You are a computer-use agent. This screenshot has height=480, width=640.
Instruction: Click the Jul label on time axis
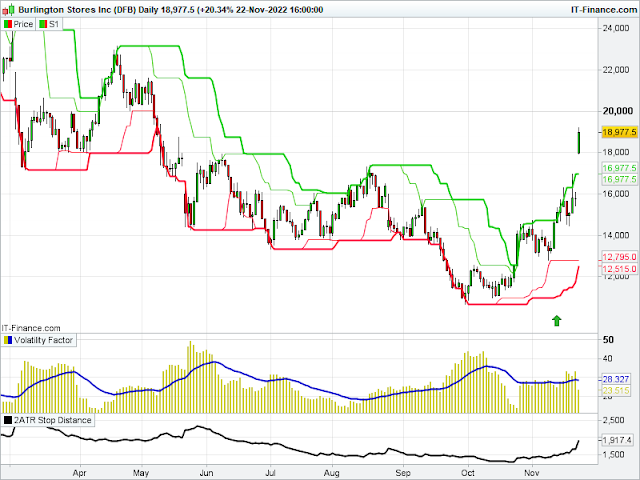point(270,473)
